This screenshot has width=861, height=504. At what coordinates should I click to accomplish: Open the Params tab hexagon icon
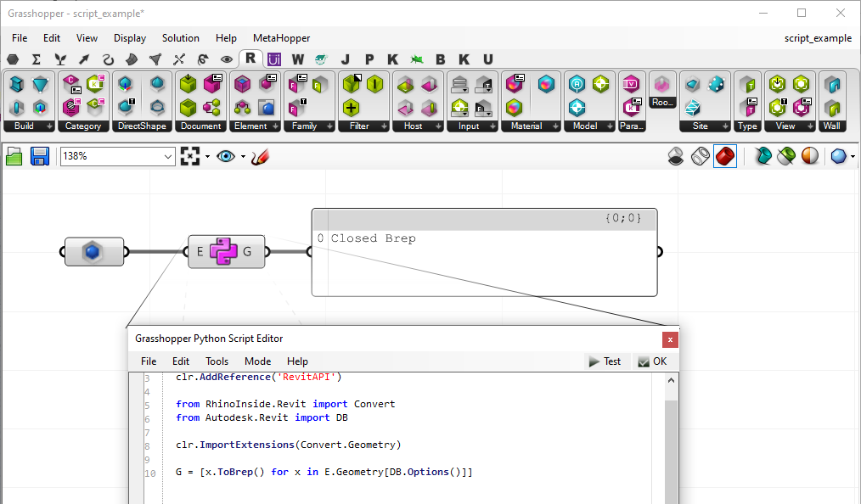point(13,59)
